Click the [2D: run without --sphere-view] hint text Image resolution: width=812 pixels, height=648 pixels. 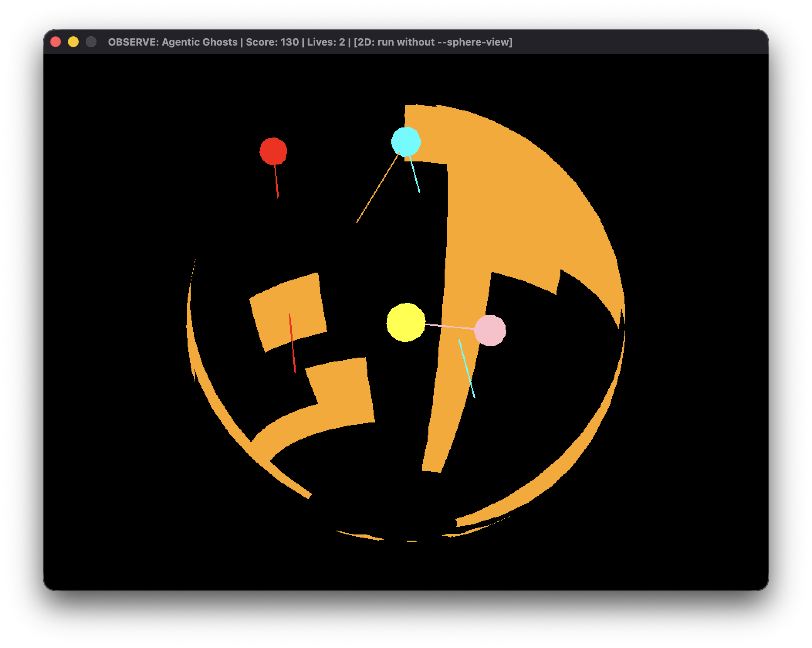pyautogui.click(x=433, y=42)
